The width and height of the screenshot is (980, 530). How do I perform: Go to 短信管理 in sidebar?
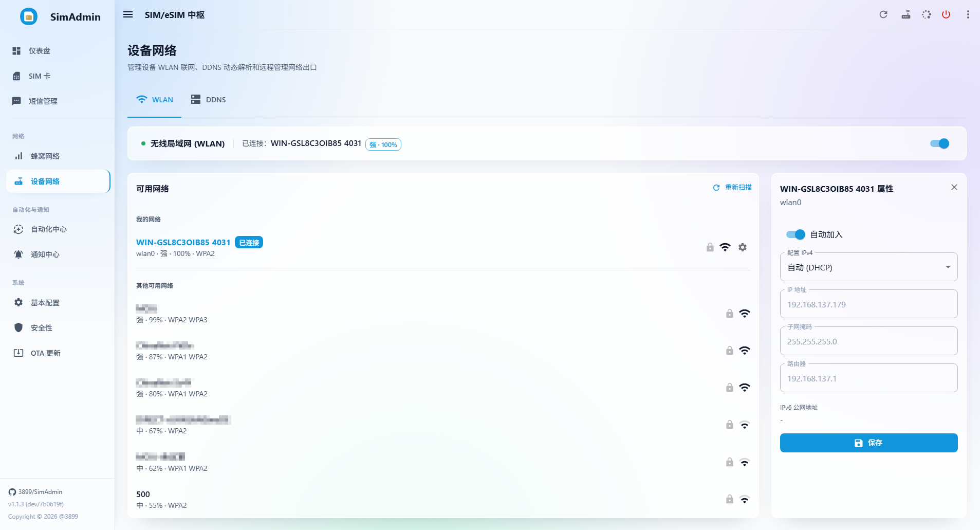(x=58, y=101)
